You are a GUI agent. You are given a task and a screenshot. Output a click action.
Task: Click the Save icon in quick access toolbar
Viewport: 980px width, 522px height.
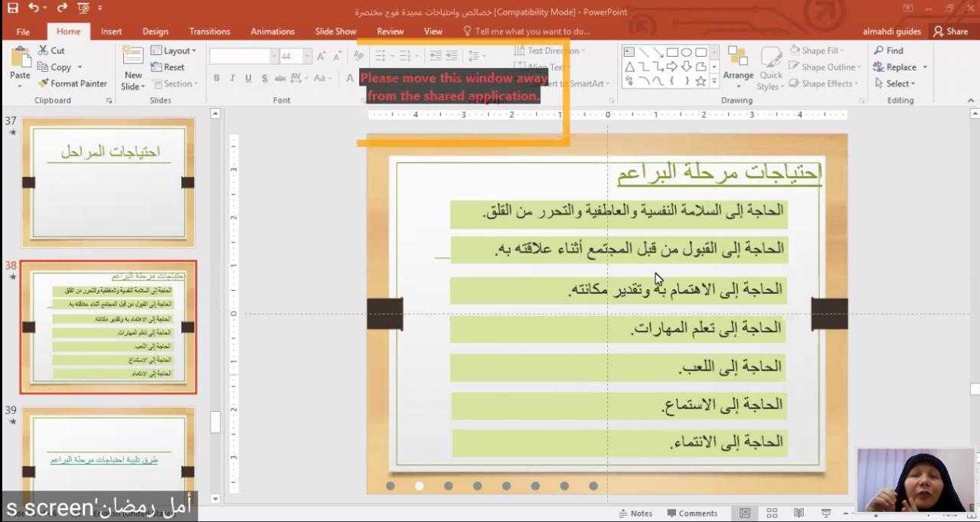pos(11,8)
